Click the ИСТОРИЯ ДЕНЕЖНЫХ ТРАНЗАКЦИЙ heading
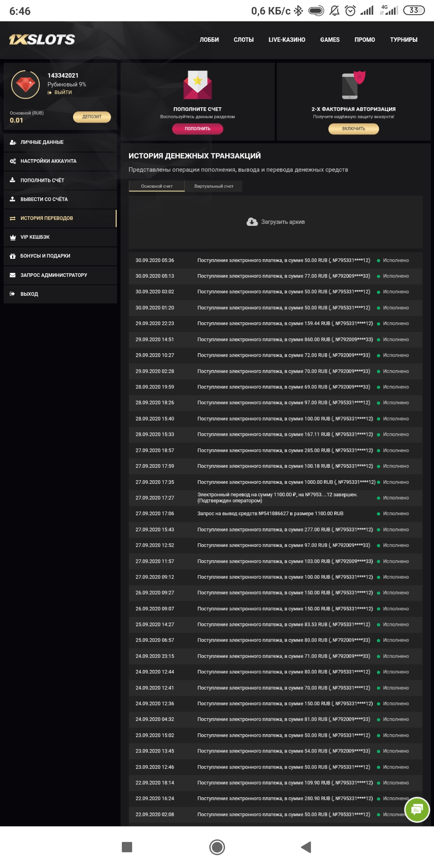The image size is (434, 868). pyautogui.click(x=194, y=156)
